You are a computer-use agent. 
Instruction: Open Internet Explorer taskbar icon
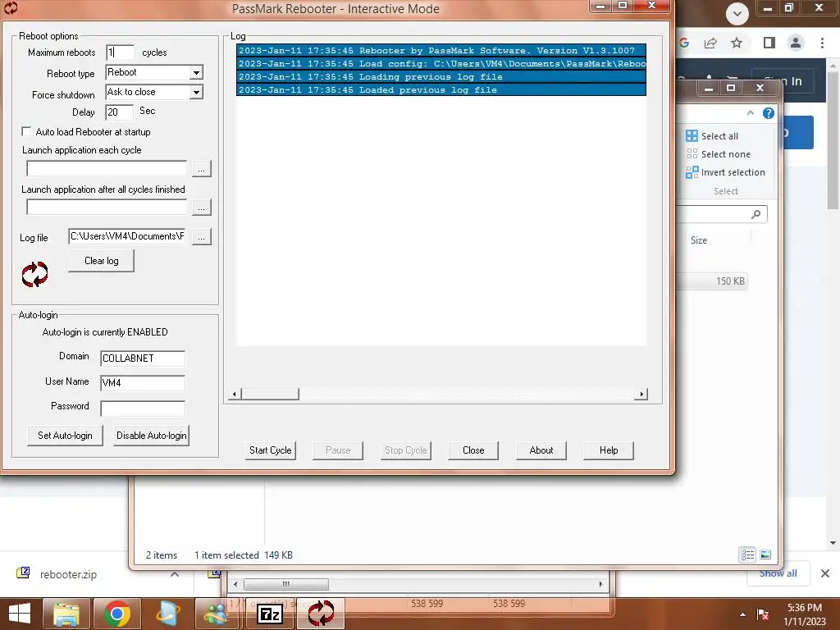click(x=168, y=614)
